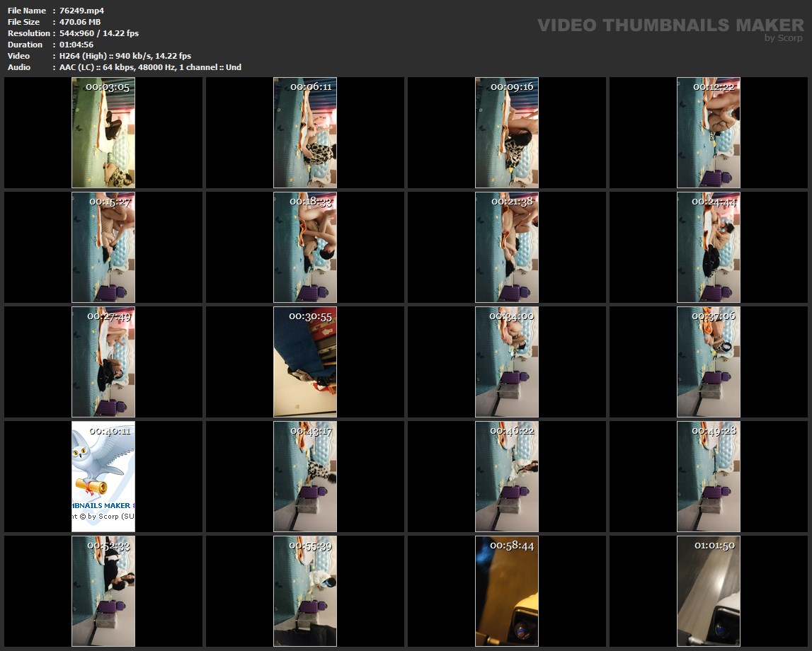Choose the thumbnail at 00:55:39
812x651 pixels.
click(305, 592)
